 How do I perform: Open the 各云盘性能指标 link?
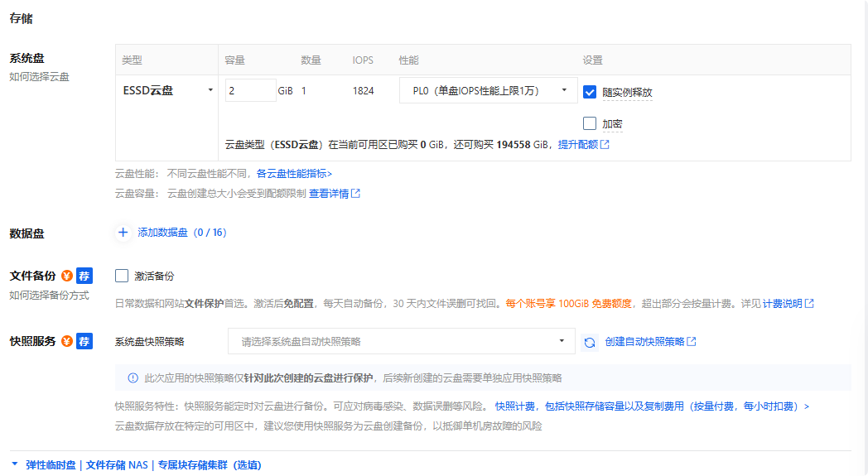(x=294, y=174)
